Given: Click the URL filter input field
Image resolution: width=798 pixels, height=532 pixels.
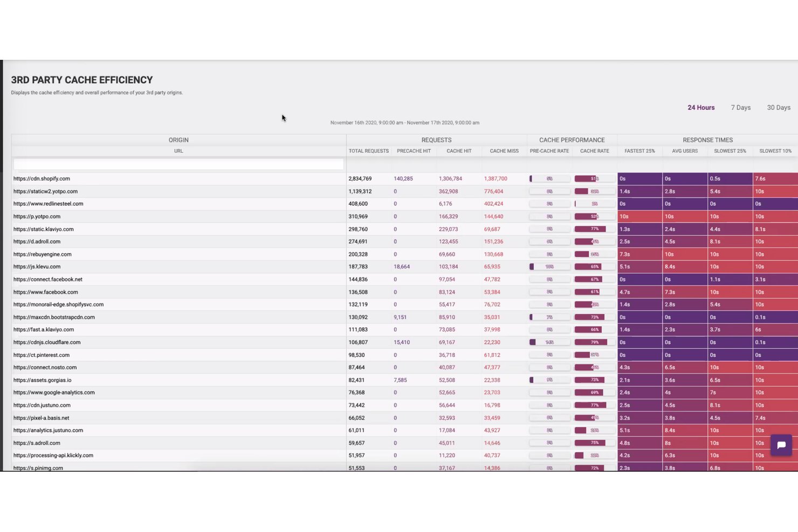Looking at the screenshot, I should click(178, 164).
